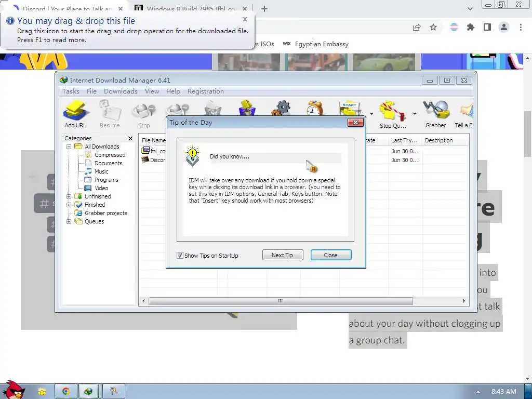This screenshot has width=532, height=399.
Task: Click the yellow sticky notes taskbar icon
Action: coord(42,392)
